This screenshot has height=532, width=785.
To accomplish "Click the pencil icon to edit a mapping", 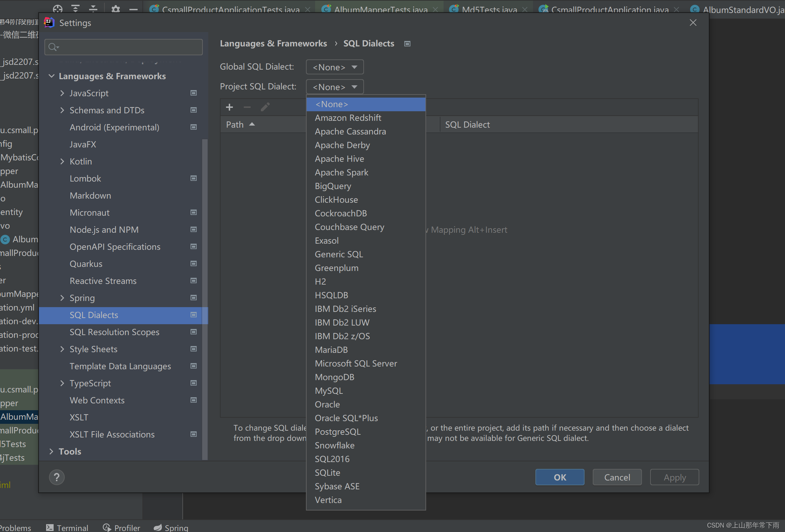I will click(x=265, y=107).
